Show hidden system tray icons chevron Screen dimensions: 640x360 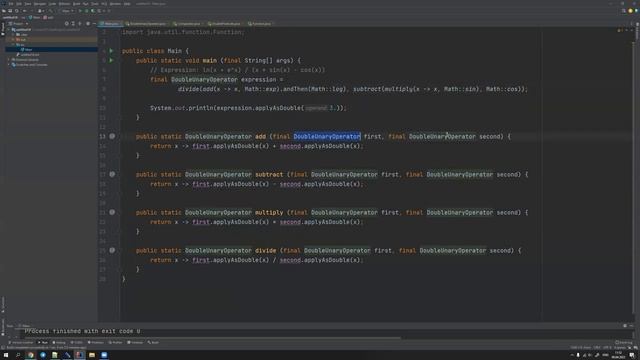(x=572, y=355)
